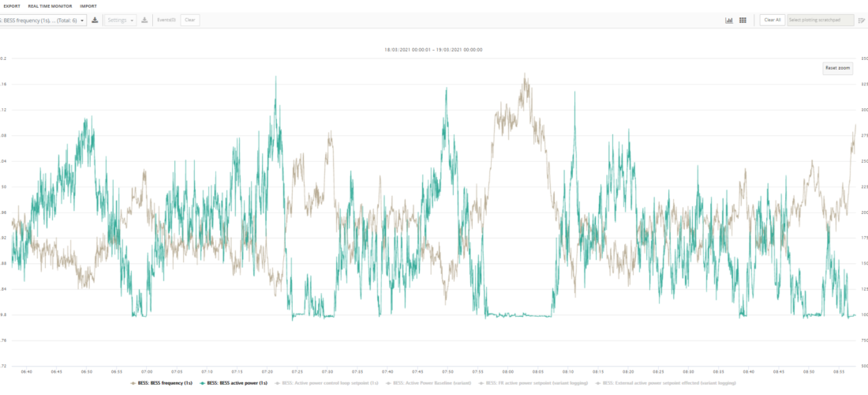Click download icon next to series selector
The image size is (868, 395).
95,20
